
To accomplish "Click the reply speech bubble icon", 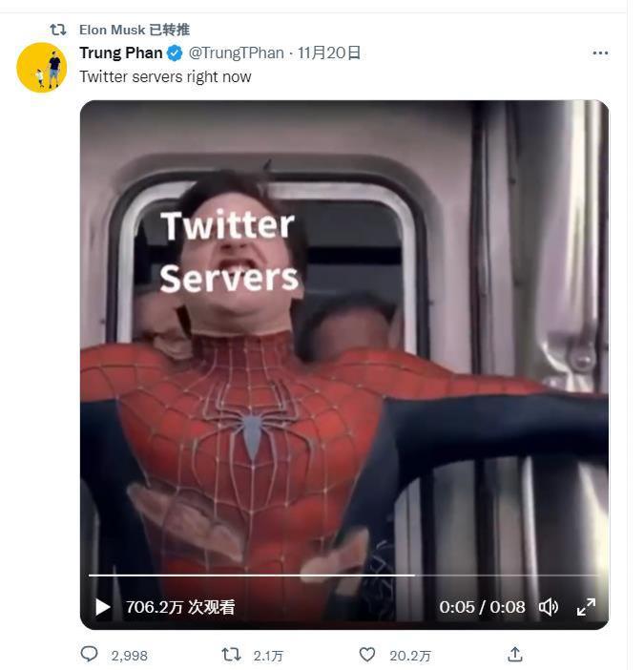I will (90, 654).
